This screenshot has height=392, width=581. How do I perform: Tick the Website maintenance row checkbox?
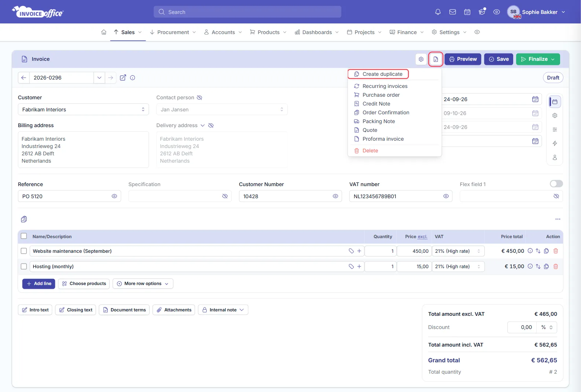tap(24, 251)
